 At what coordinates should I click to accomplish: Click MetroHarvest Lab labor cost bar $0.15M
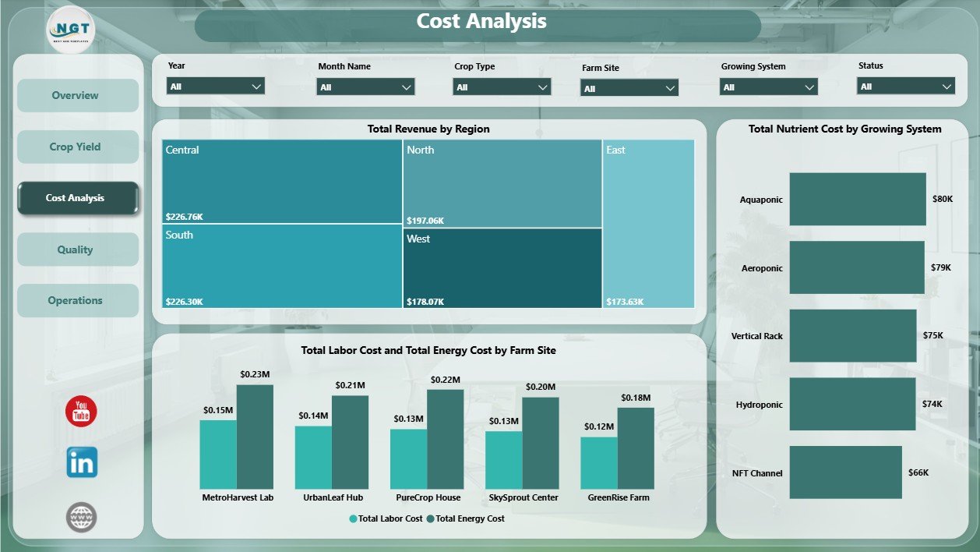(218, 455)
